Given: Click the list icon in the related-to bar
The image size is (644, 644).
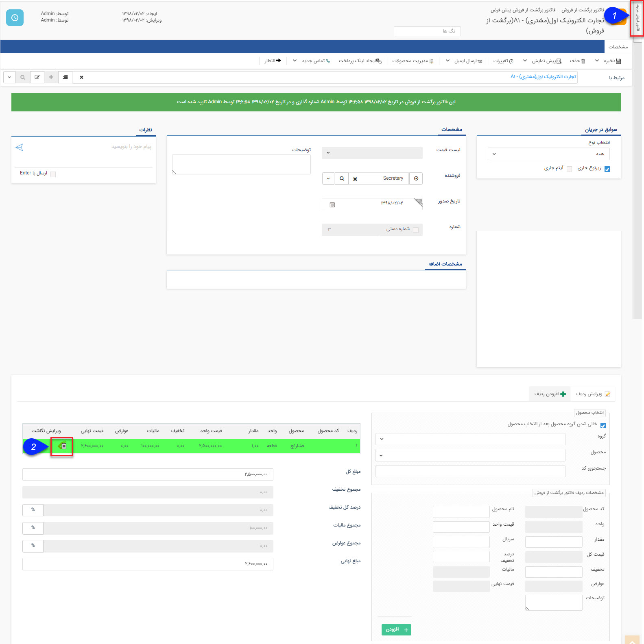Looking at the screenshot, I should click(65, 77).
